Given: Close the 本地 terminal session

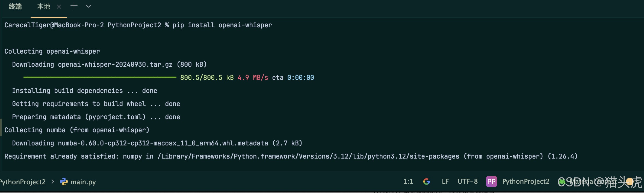Looking at the screenshot, I should pyautogui.click(x=59, y=6).
